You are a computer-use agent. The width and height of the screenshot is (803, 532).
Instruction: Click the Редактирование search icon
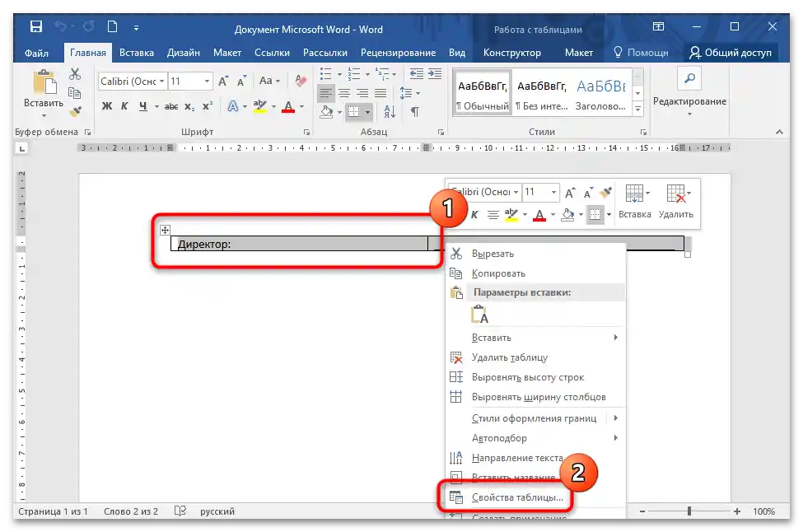click(689, 79)
